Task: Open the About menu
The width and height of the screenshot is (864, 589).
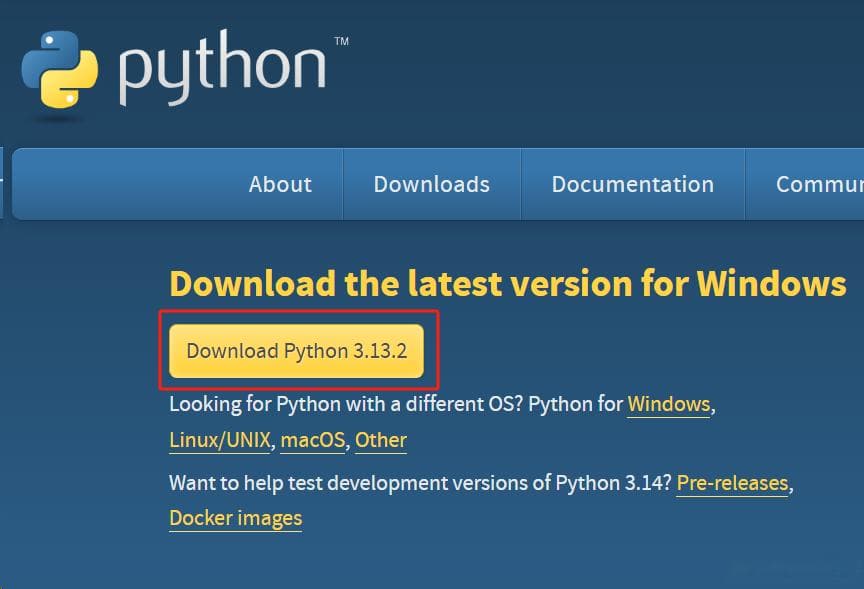Action: pyautogui.click(x=280, y=184)
